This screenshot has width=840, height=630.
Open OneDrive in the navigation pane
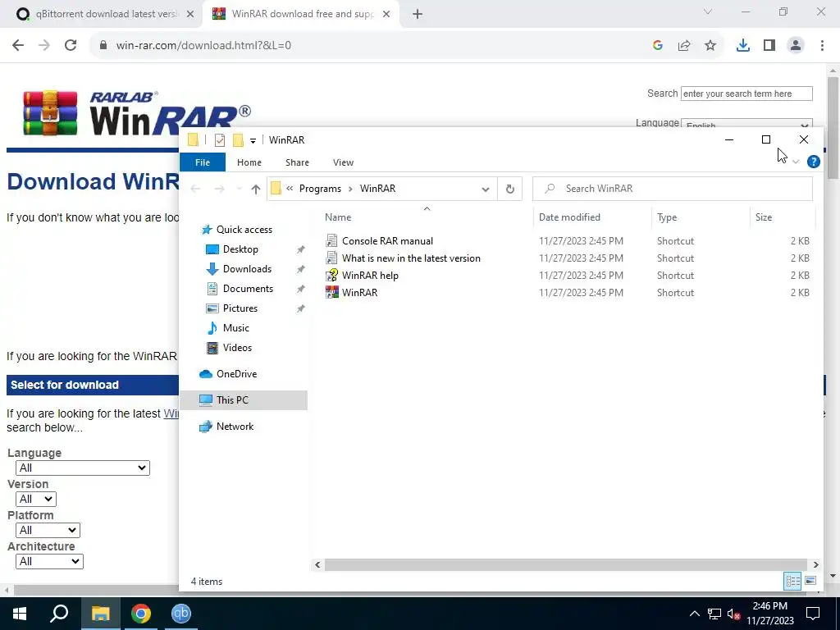point(236,374)
